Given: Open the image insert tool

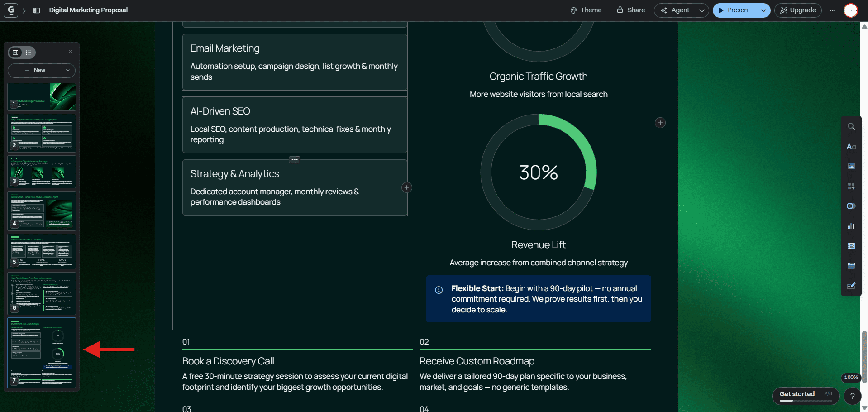Looking at the screenshot, I should coord(851,166).
